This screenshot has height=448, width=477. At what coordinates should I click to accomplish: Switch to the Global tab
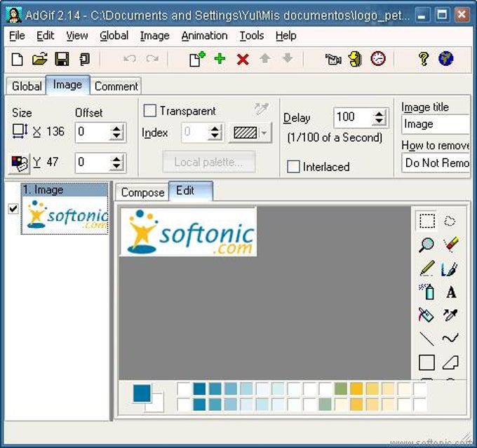tap(27, 86)
